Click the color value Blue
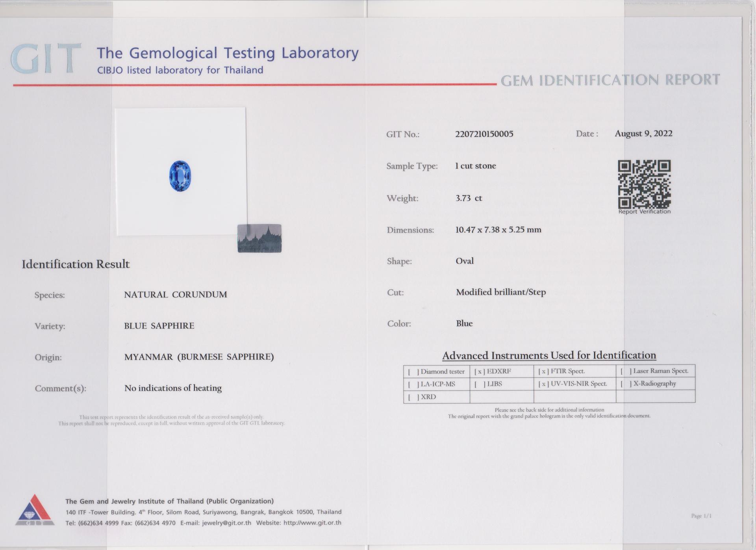This screenshot has height=550, width=756. coord(464,323)
